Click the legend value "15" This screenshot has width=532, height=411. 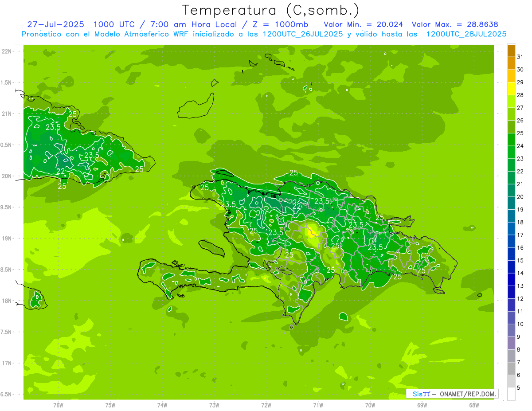[x=520, y=260]
